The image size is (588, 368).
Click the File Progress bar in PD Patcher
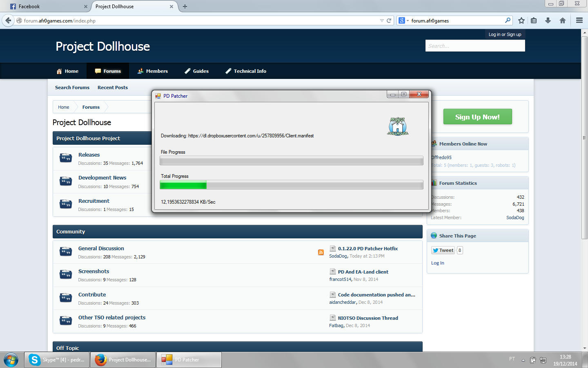click(x=292, y=161)
